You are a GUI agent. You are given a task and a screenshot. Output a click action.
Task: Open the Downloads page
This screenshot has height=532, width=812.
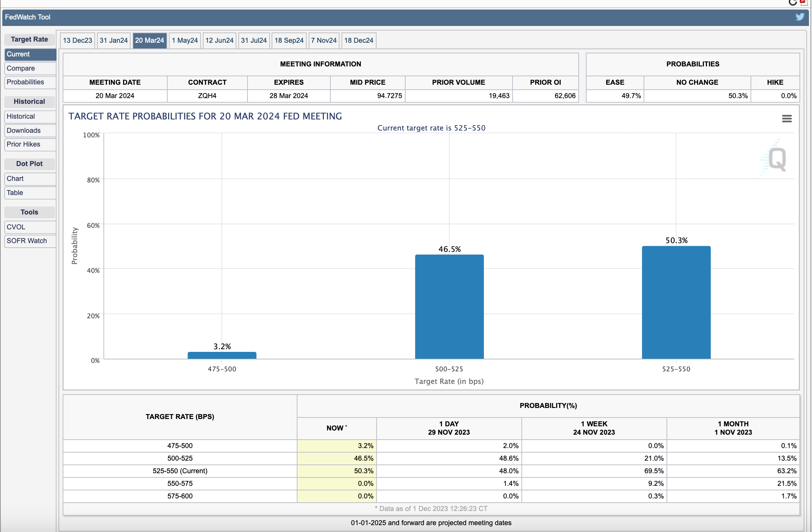pyautogui.click(x=30, y=131)
